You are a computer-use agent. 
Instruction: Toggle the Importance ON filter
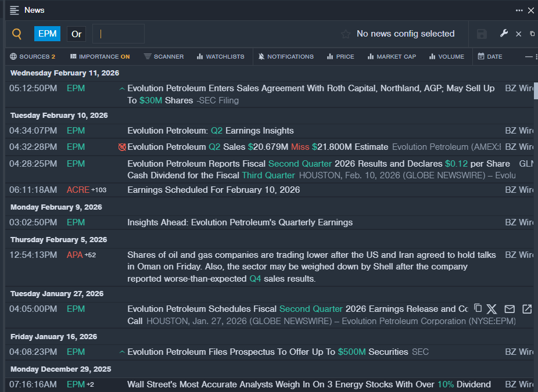click(100, 56)
